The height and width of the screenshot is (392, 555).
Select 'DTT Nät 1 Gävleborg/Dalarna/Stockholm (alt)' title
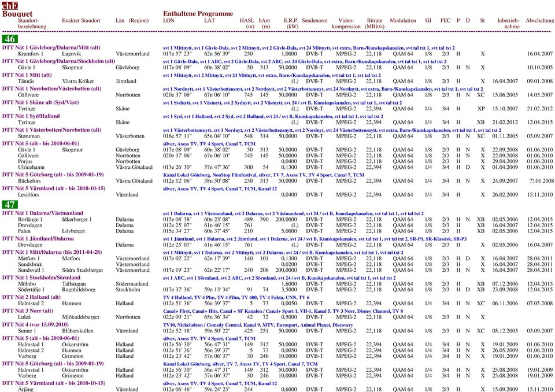(x=59, y=61)
